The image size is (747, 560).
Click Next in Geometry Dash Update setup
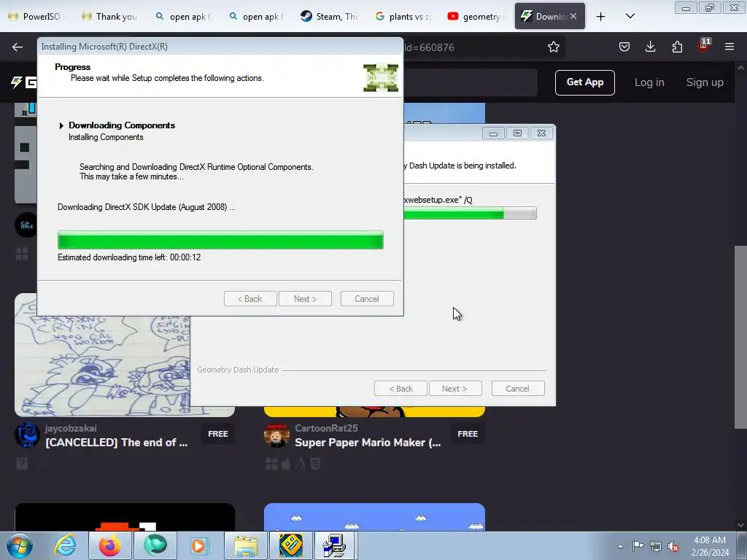pyautogui.click(x=455, y=389)
